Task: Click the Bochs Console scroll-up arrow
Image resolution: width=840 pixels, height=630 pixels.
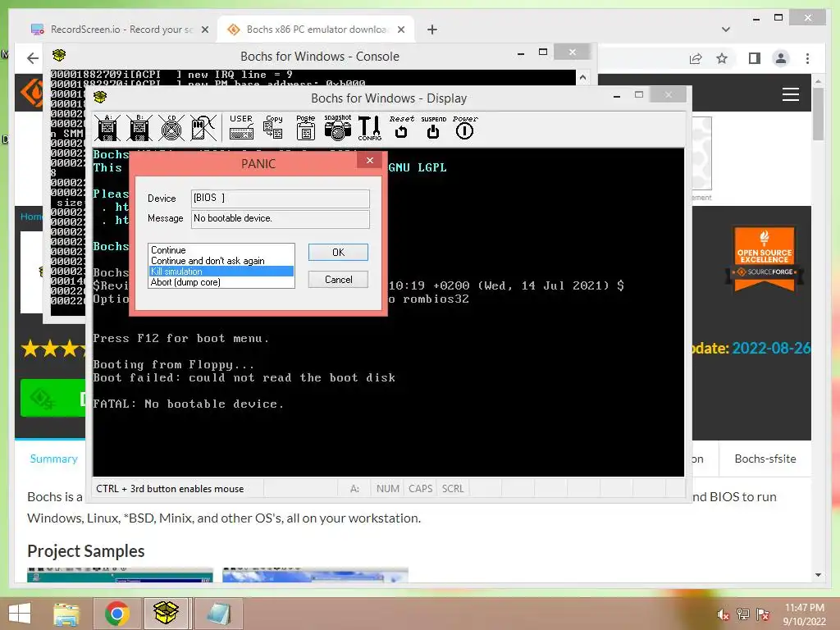Action: tap(583, 78)
